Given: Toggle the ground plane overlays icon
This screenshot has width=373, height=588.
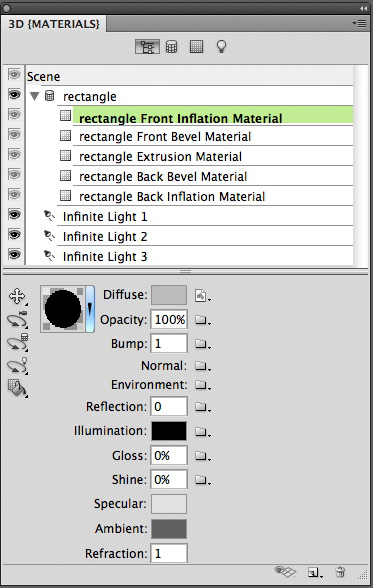Looking at the screenshot, I should [285, 572].
